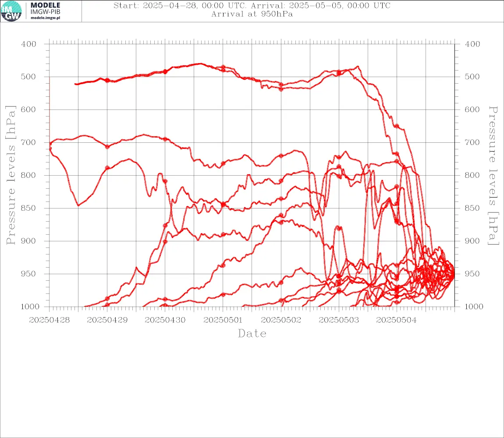Click the right axis 950 label
Viewport: 504px width, 438px height.
coord(472,274)
